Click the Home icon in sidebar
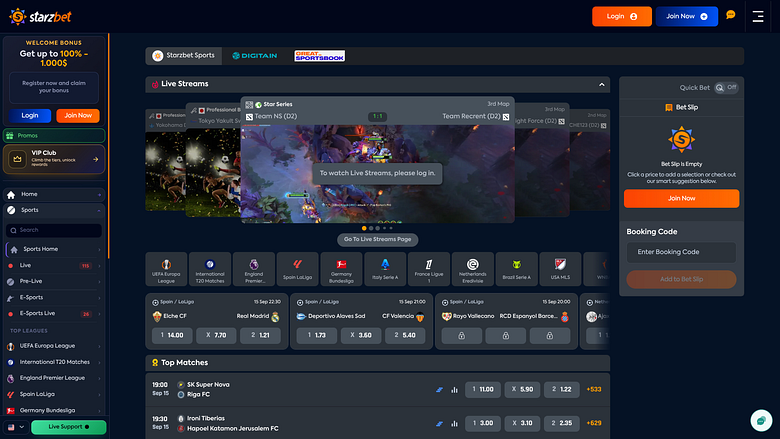Viewport: 780px width, 439px height. point(11,194)
